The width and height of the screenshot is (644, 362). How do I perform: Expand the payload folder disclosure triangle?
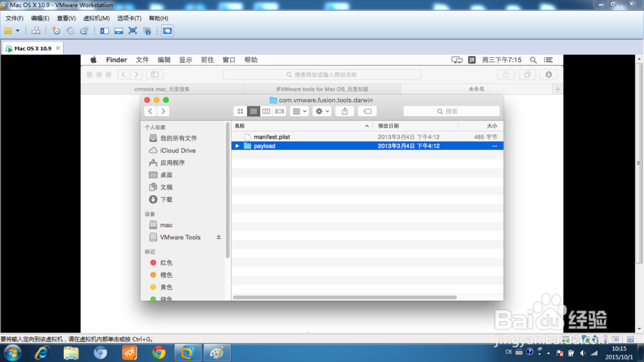click(237, 146)
